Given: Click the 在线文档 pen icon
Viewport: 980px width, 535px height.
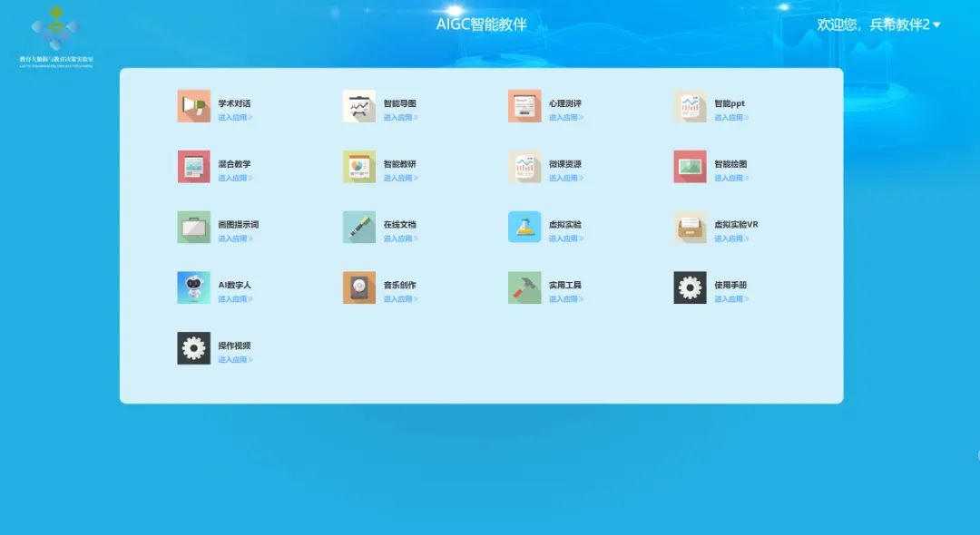Looking at the screenshot, I should (x=358, y=227).
